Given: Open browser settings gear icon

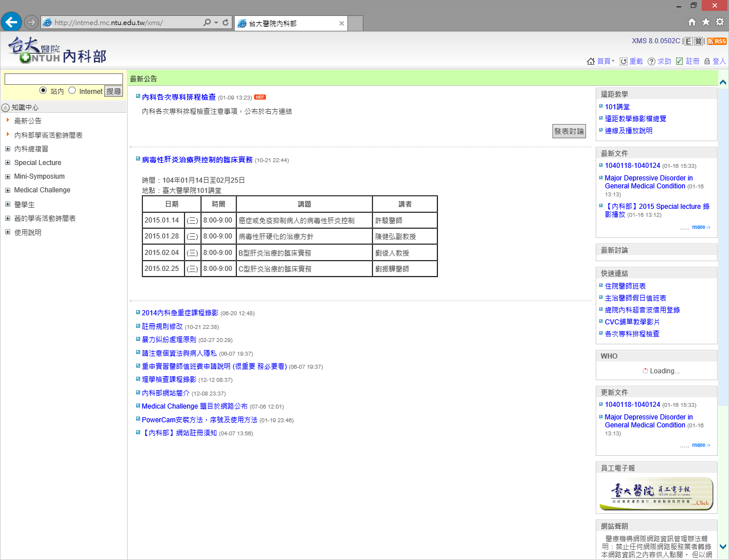Looking at the screenshot, I should pyautogui.click(x=720, y=22).
